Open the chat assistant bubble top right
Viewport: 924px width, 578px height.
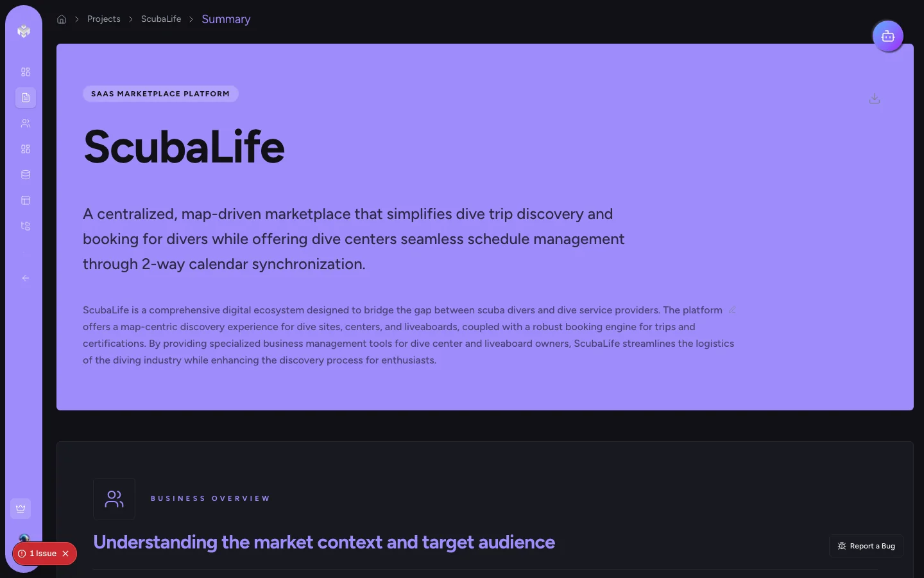tap(888, 36)
